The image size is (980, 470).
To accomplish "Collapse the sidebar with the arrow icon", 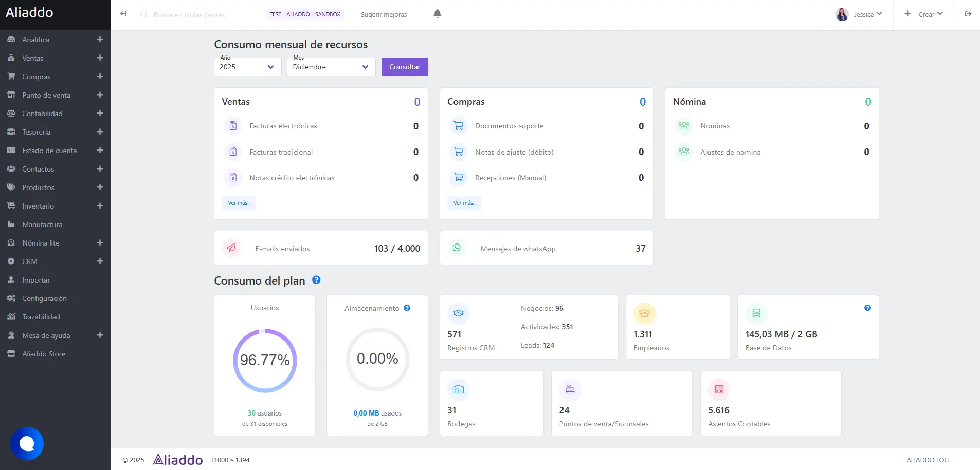I will [123, 14].
